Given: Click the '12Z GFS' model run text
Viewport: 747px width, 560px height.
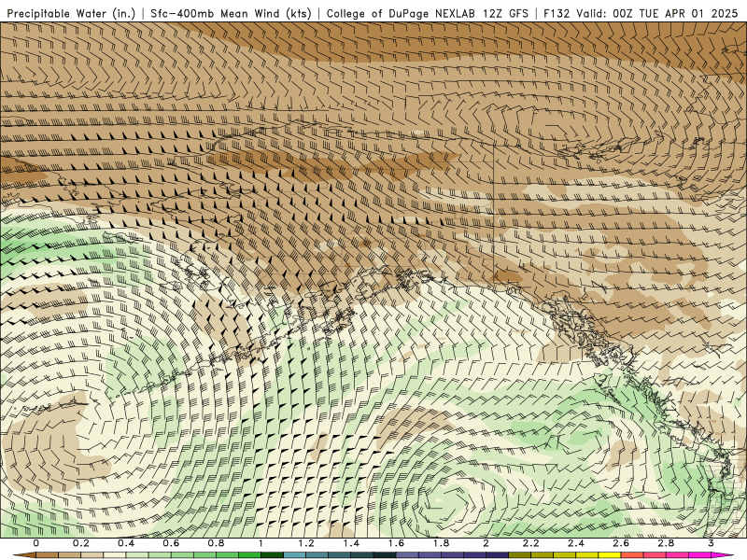Looking at the screenshot, I should coord(506,13).
